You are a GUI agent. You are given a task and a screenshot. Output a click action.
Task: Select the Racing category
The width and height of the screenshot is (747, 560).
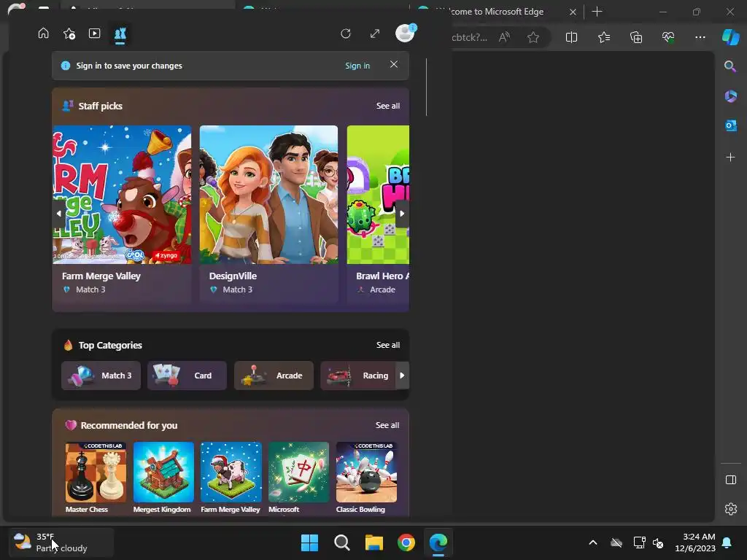coord(358,376)
